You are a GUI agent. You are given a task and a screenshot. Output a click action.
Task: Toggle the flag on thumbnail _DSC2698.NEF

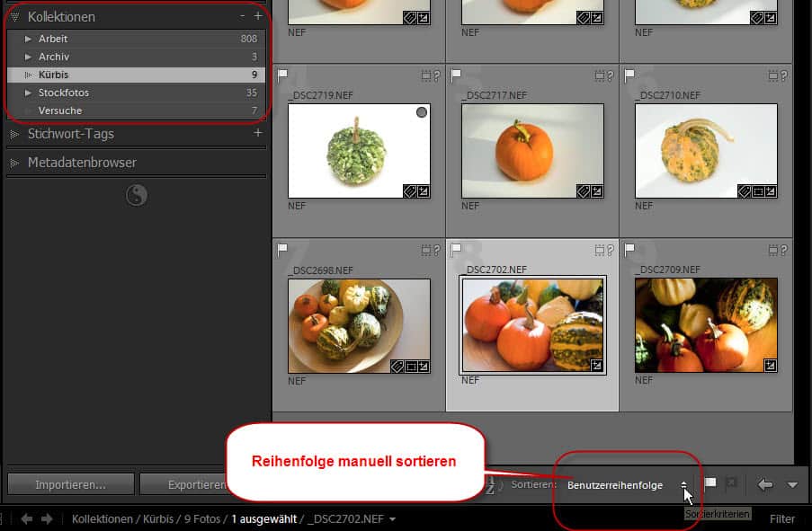point(281,250)
